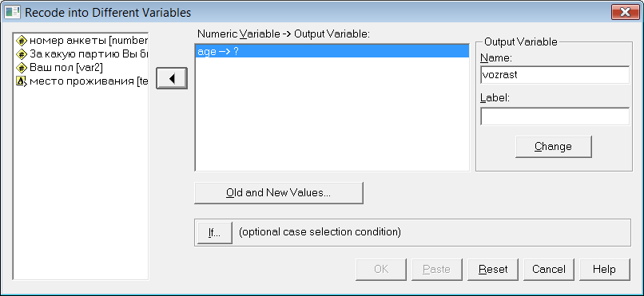Select Ваш пол [var2] in variable list
The image size is (644, 296).
[x=81, y=67]
